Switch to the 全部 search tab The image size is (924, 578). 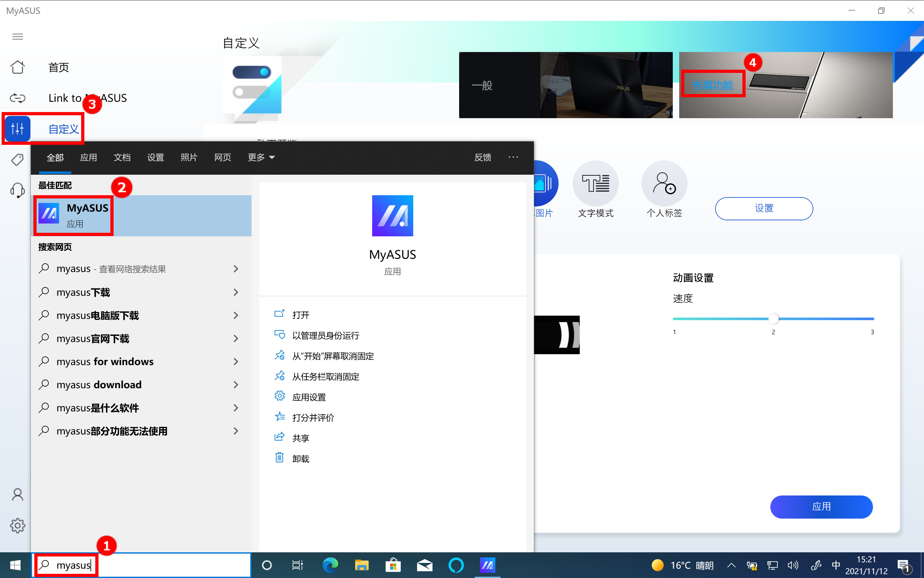(x=55, y=157)
